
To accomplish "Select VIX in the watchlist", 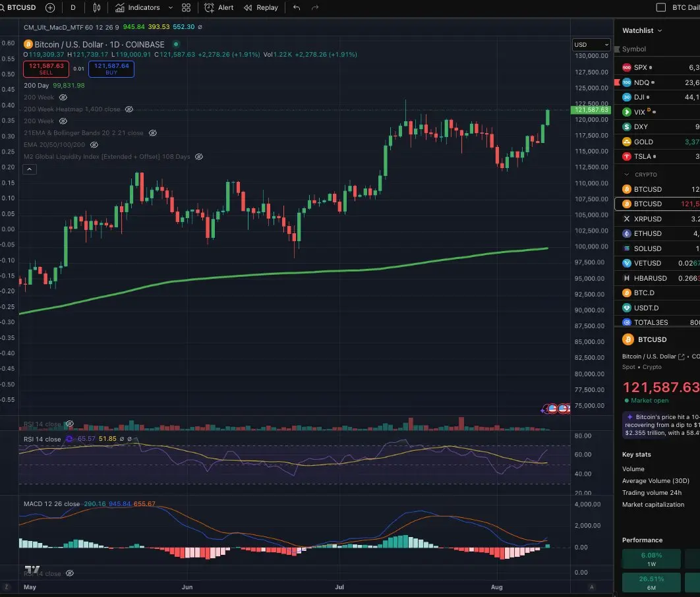I will pos(657,112).
